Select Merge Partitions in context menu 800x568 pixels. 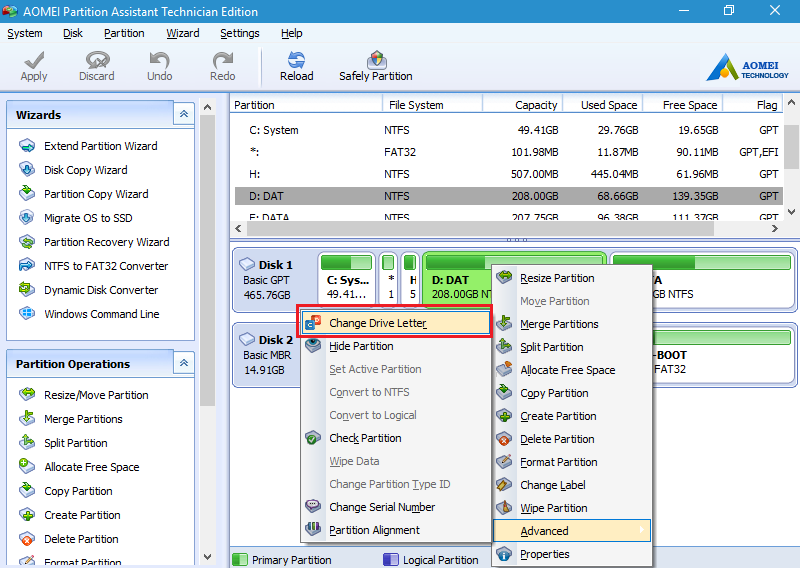572,324
